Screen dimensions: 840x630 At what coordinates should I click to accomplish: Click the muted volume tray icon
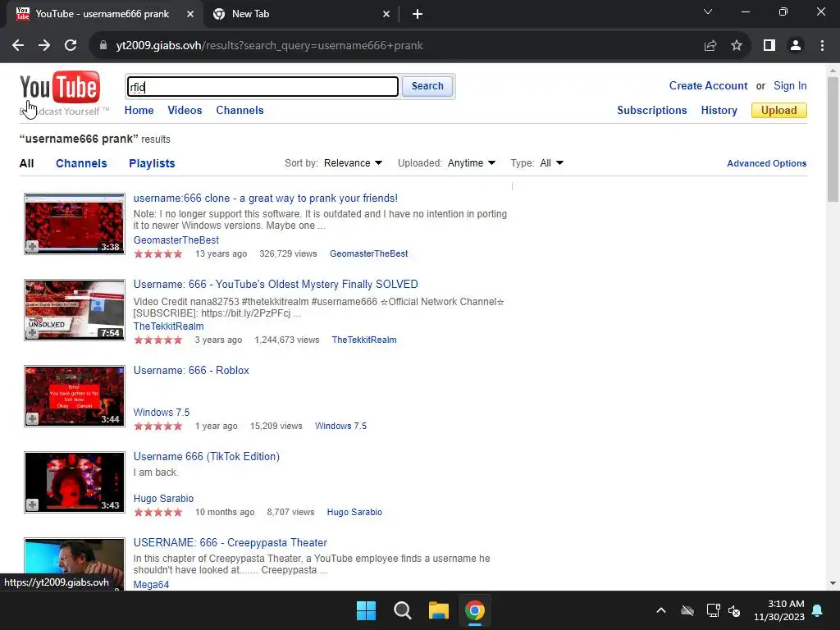(x=734, y=610)
